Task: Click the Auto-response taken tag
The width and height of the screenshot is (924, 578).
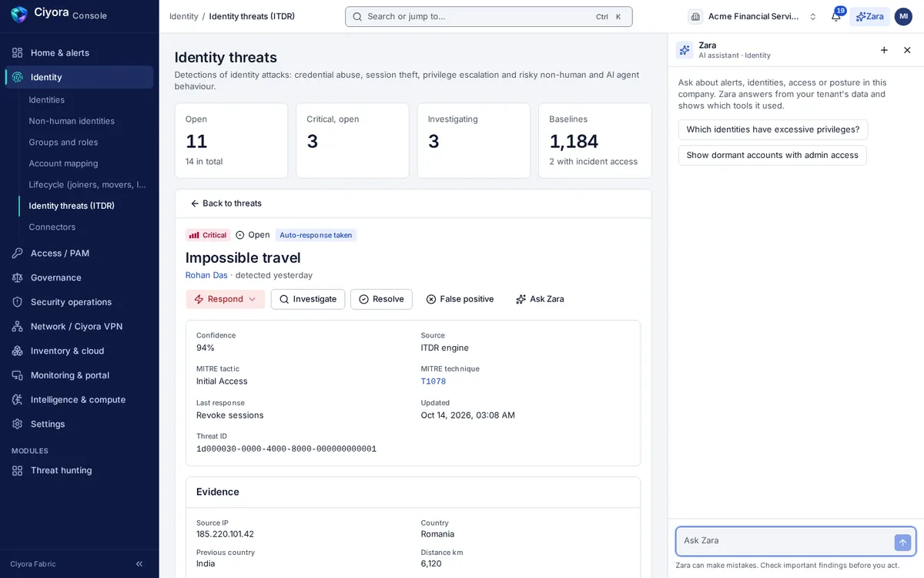Action: point(316,235)
